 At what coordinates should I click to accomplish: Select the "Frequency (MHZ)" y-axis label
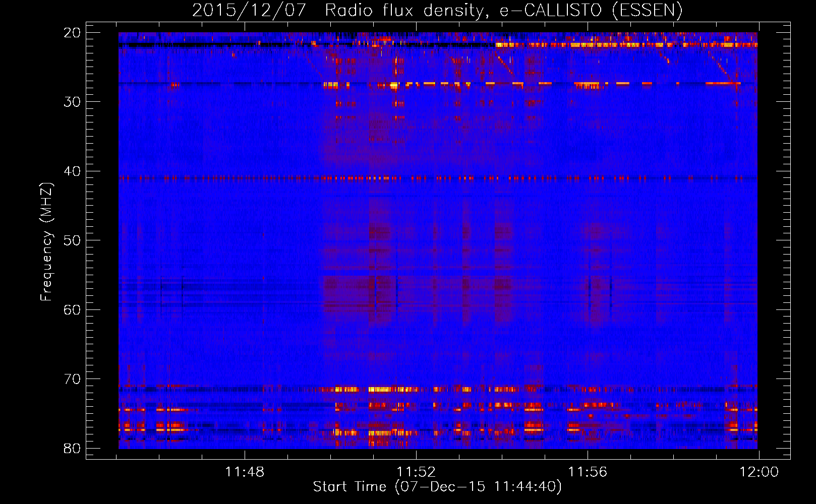coord(46,242)
